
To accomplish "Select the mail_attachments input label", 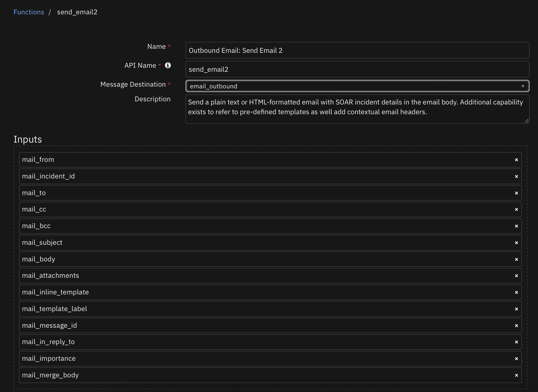I will (51, 275).
